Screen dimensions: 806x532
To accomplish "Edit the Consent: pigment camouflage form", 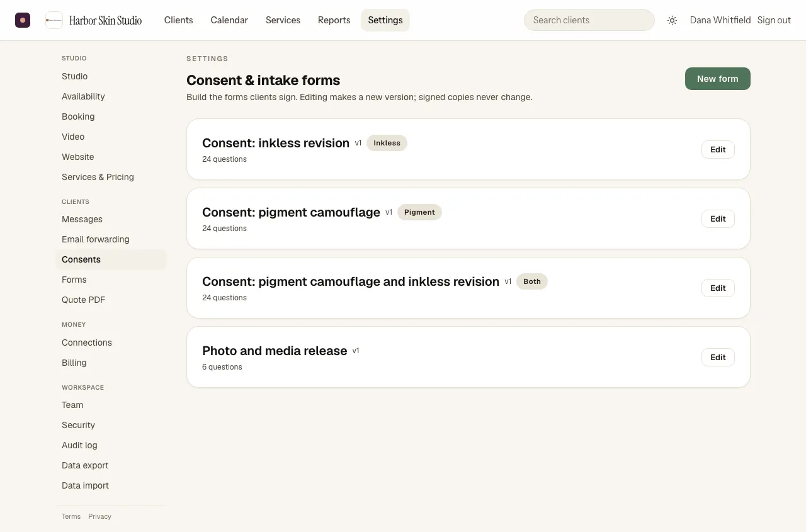I will click(x=718, y=218).
